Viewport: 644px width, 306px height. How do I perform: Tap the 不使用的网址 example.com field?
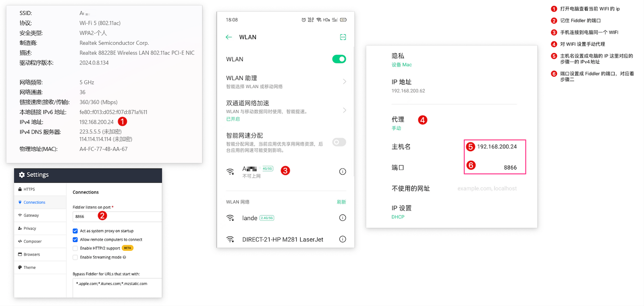[487, 189]
